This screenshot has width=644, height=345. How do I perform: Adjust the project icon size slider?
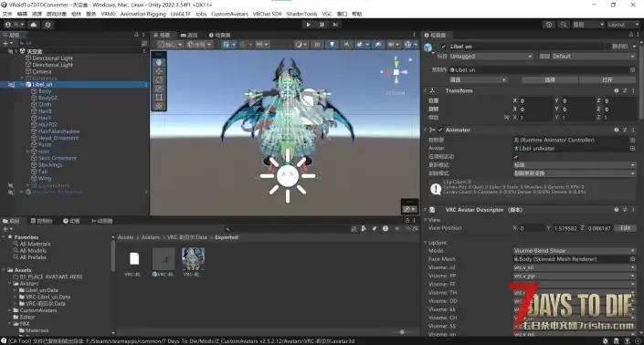click(x=402, y=332)
